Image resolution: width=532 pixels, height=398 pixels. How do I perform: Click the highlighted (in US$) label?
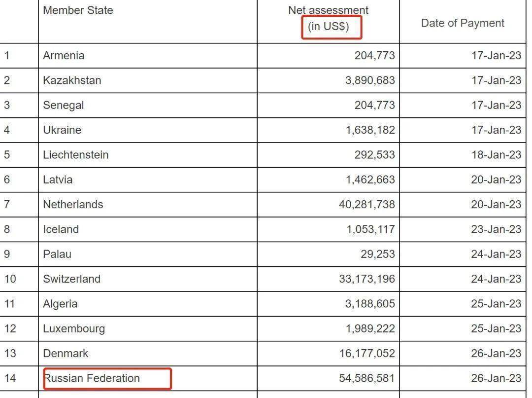329,27
